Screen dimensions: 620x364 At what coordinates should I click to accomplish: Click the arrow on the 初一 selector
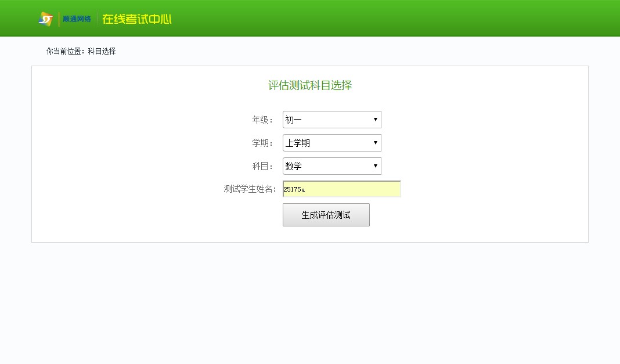point(376,120)
